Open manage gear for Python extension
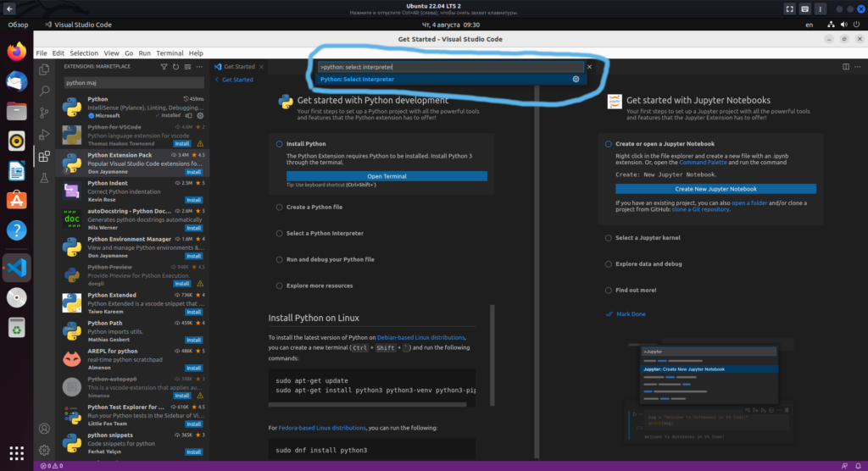868x471 pixels. 200,116
